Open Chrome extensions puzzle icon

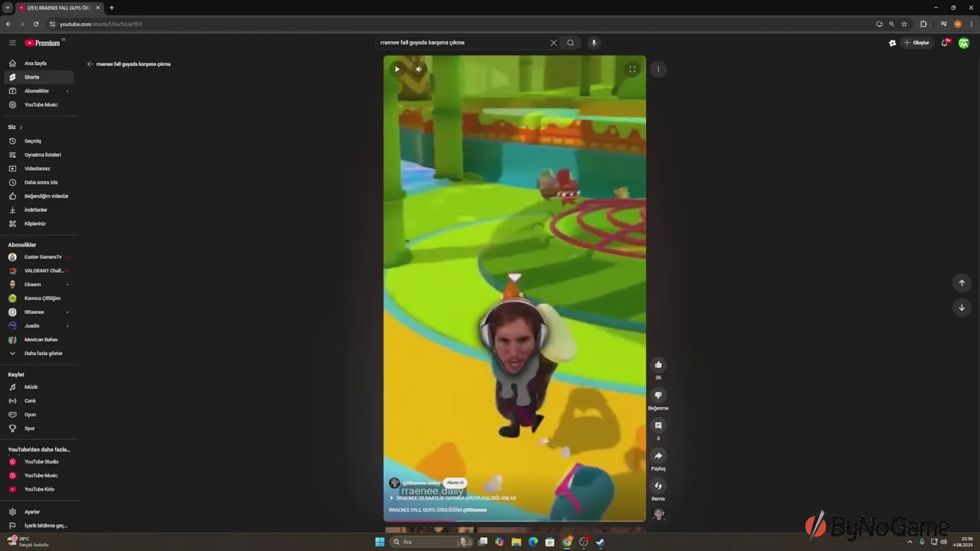pyautogui.click(x=923, y=24)
